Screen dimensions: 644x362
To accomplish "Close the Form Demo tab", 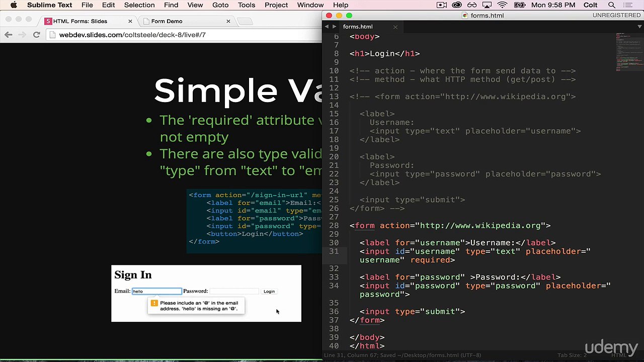I will [x=228, y=21].
